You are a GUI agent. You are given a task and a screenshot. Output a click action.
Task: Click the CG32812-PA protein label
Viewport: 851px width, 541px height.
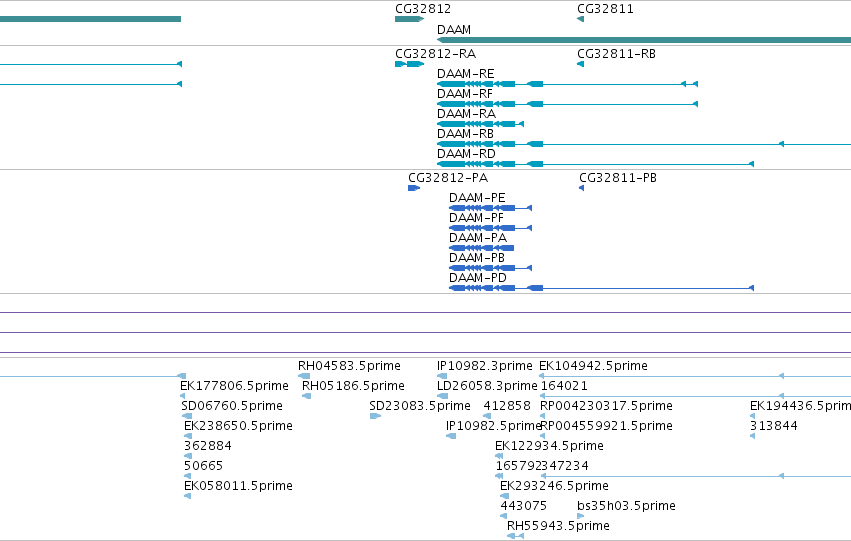point(448,178)
